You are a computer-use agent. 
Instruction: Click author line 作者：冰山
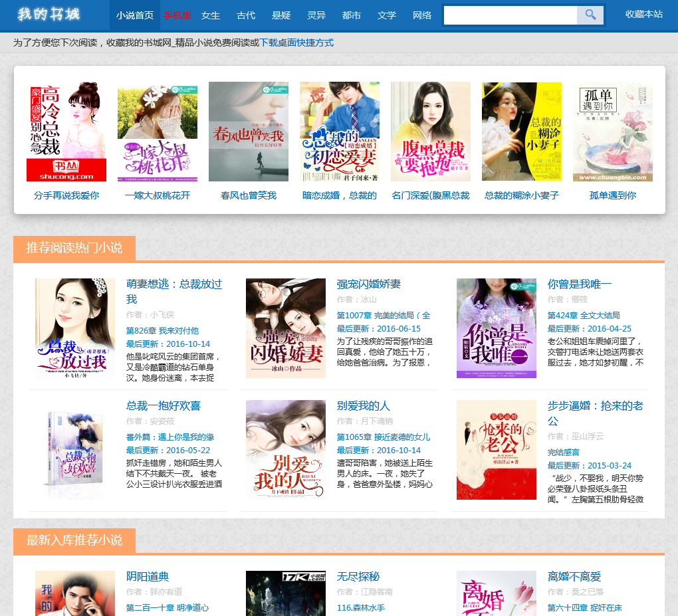pyautogui.click(x=357, y=300)
